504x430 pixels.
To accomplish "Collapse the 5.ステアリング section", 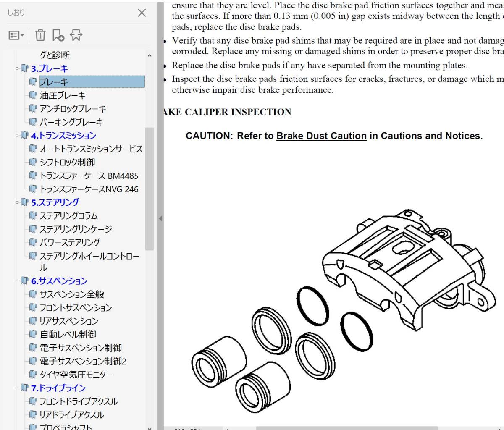I will pos(17,202).
